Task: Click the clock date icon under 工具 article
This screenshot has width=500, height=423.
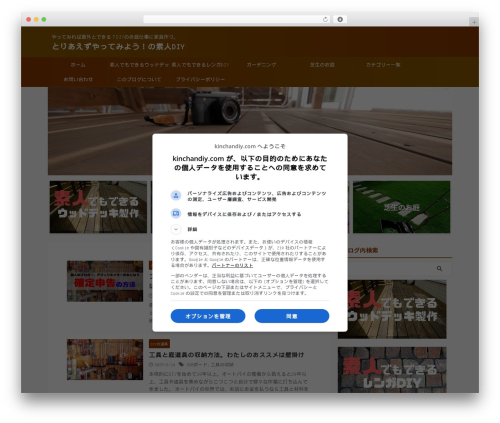Action: point(151,364)
